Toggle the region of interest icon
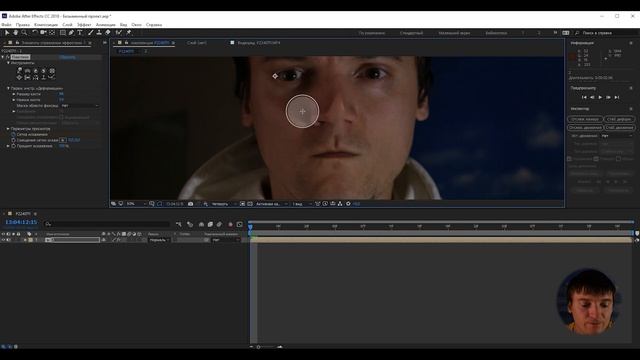The image size is (640, 360). point(242,204)
